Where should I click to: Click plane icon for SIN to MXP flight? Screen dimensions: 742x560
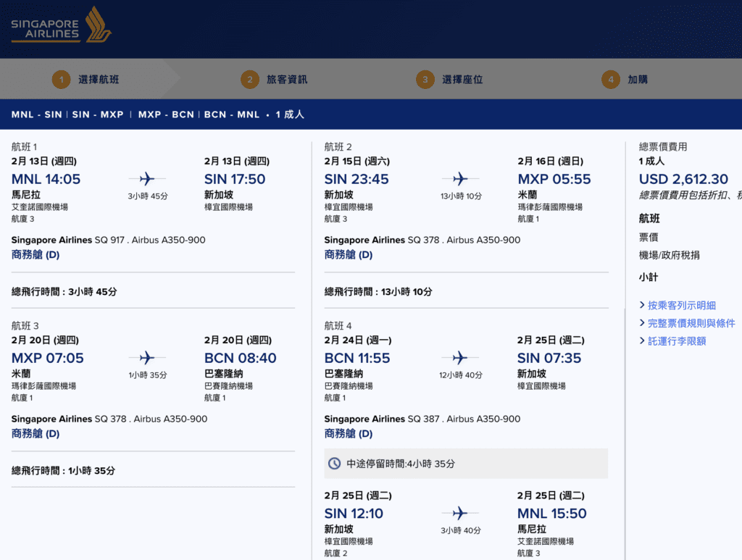[x=460, y=179]
